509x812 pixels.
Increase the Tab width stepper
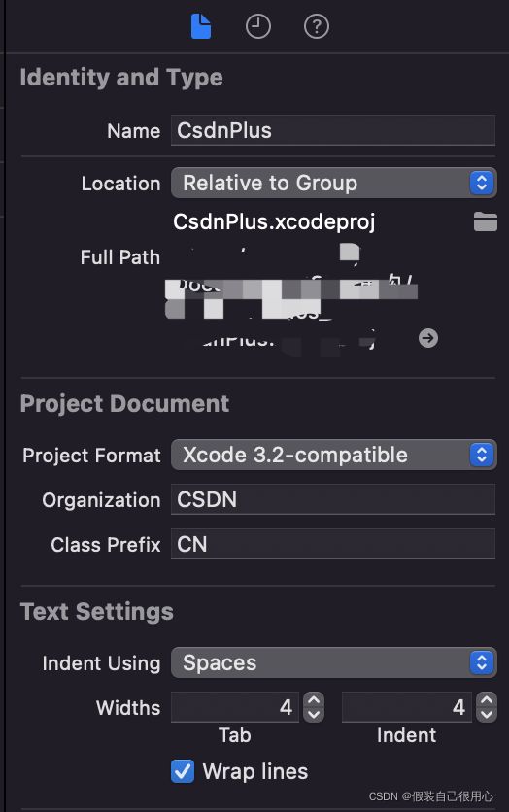pyautogui.click(x=314, y=700)
